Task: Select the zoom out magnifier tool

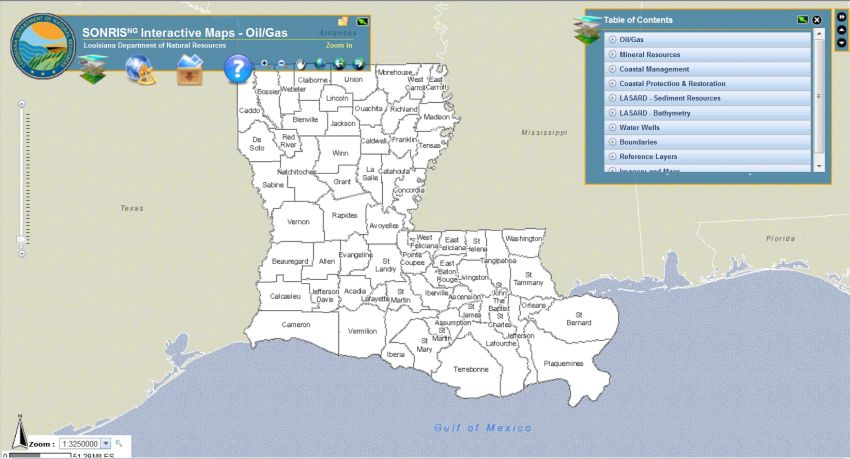Action: point(281,63)
